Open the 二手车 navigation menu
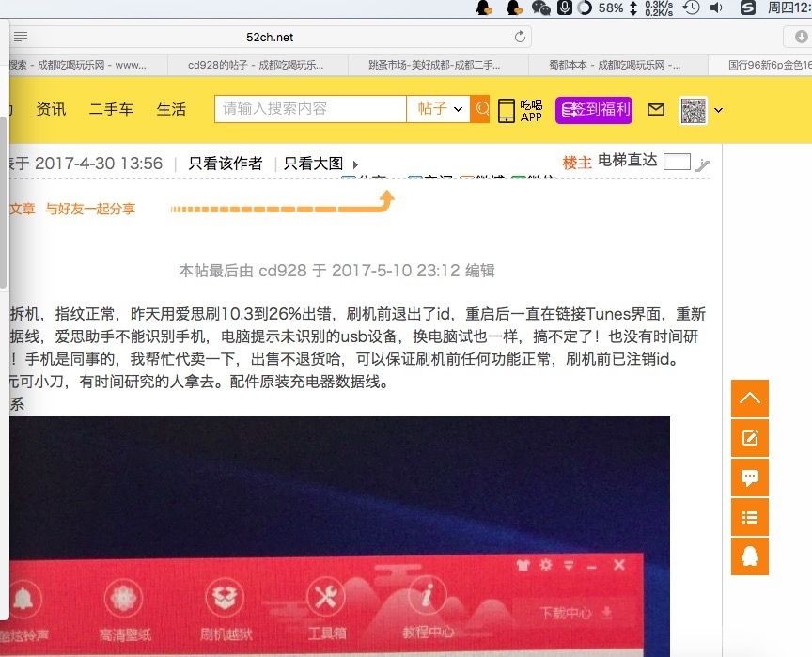This screenshot has height=657, width=812. point(111,109)
